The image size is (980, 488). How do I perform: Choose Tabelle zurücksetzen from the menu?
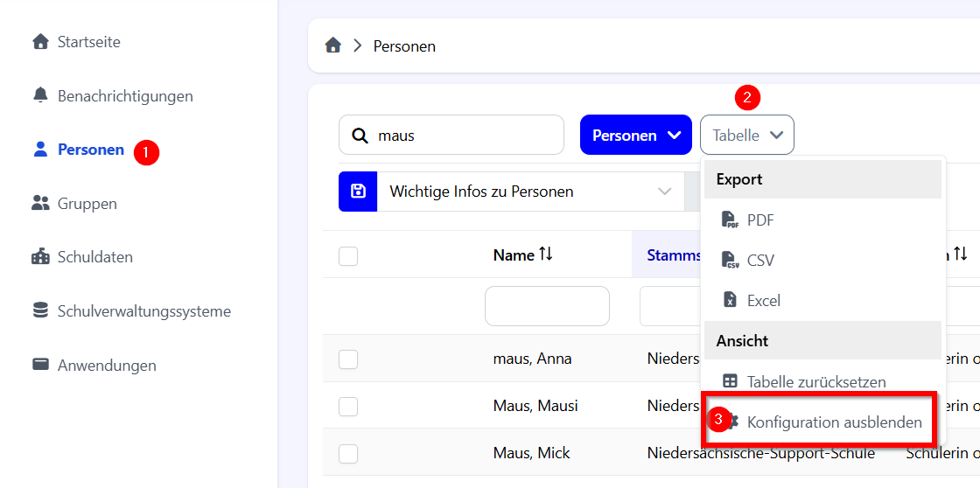(815, 382)
